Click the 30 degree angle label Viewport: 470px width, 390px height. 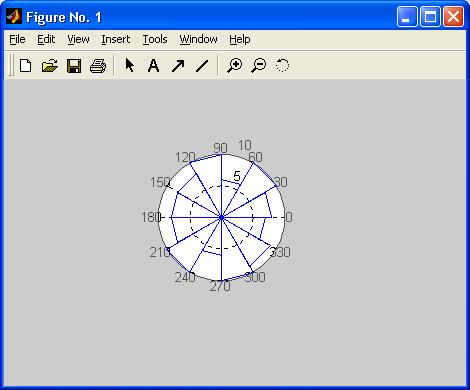pyautogui.click(x=280, y=182)
